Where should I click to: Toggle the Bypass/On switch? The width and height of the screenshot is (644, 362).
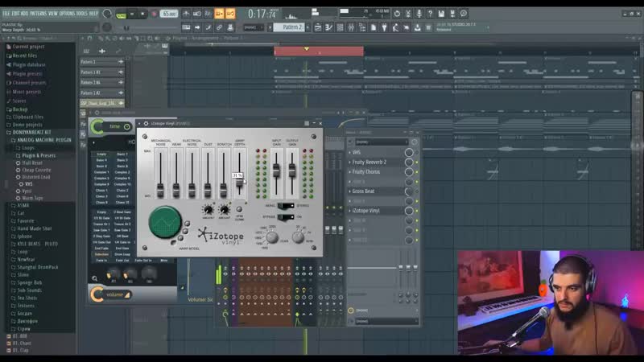click(286, 216)
